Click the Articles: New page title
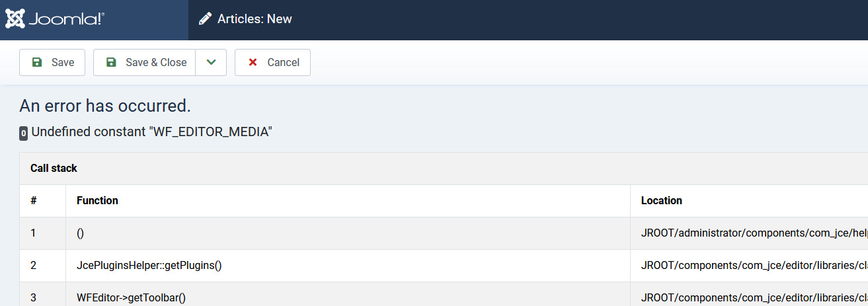This screenshot has height=306, width=868. tap(255, 19)
